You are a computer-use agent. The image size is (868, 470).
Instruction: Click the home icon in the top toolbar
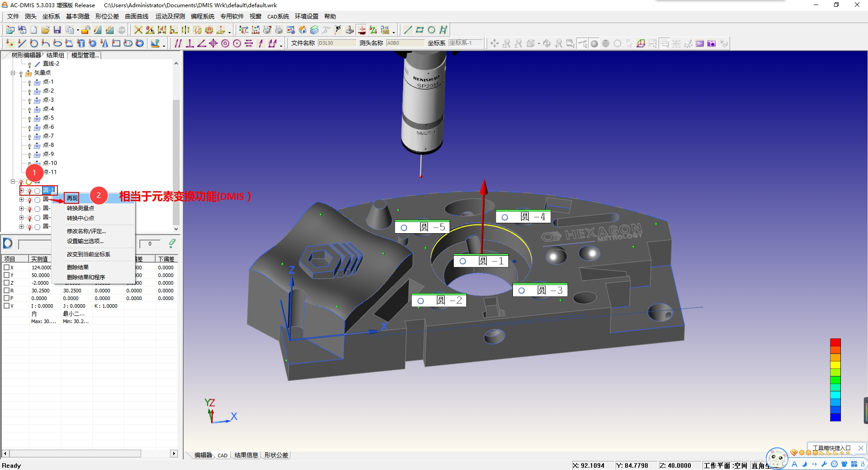[303, 30]
